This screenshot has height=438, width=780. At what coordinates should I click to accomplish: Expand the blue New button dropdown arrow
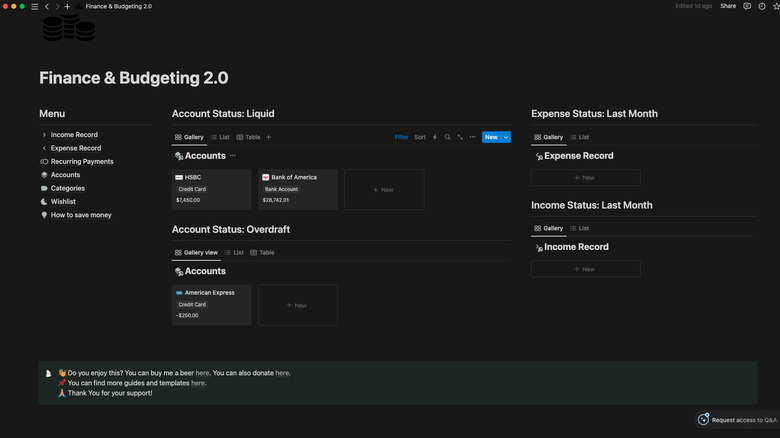coord(506,137)
